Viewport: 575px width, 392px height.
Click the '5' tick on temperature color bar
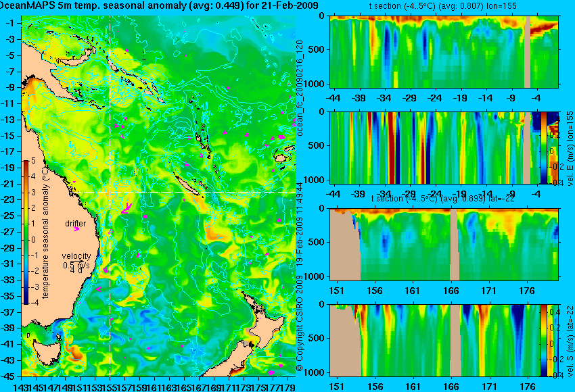pos(33,161)
